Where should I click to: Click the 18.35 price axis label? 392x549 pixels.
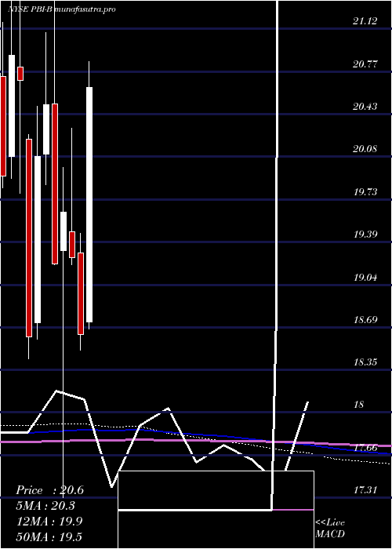pos(365,362)
